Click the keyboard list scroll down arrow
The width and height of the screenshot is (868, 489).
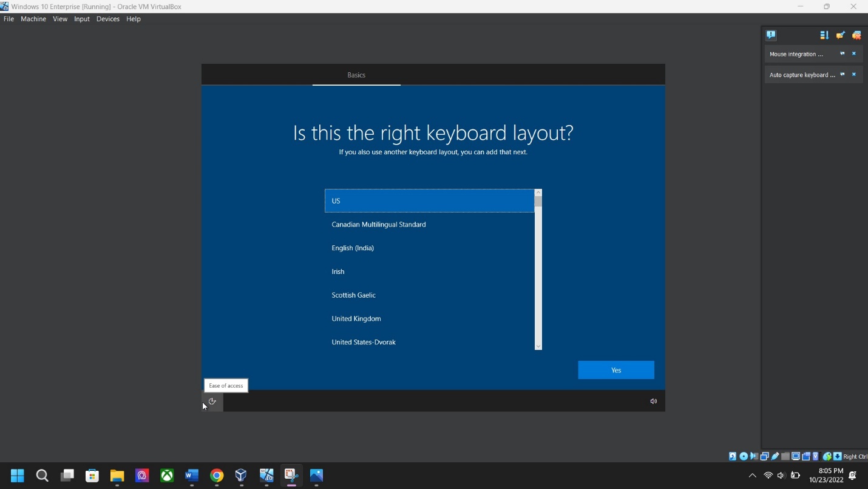[x=538, y=346]
